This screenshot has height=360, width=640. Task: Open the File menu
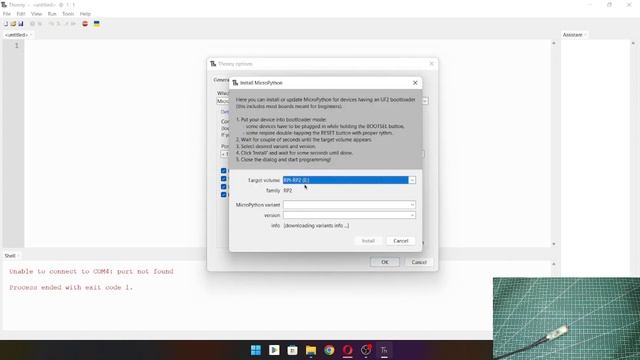pyautogui.click(x=7, y=14)
